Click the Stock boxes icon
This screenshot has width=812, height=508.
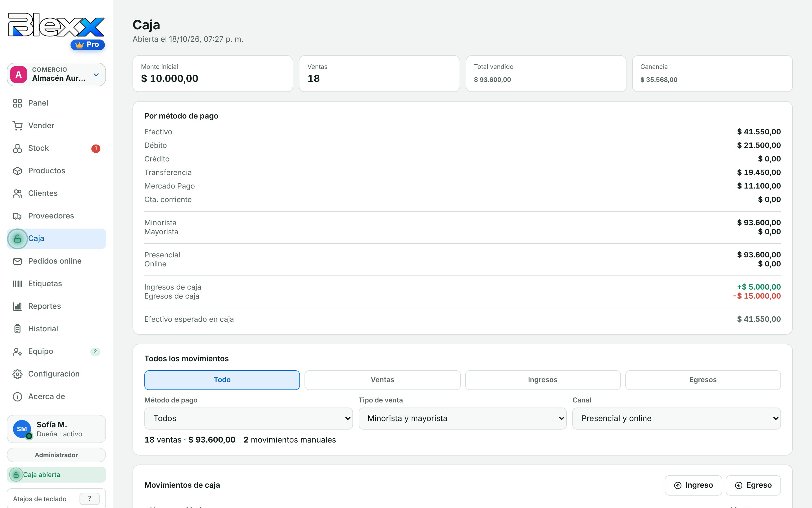[17, 148]
